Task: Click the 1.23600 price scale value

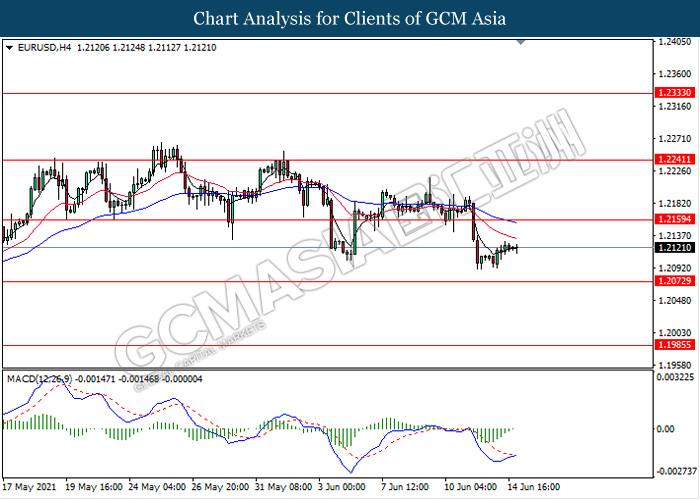Action: [x=675, y=74]
